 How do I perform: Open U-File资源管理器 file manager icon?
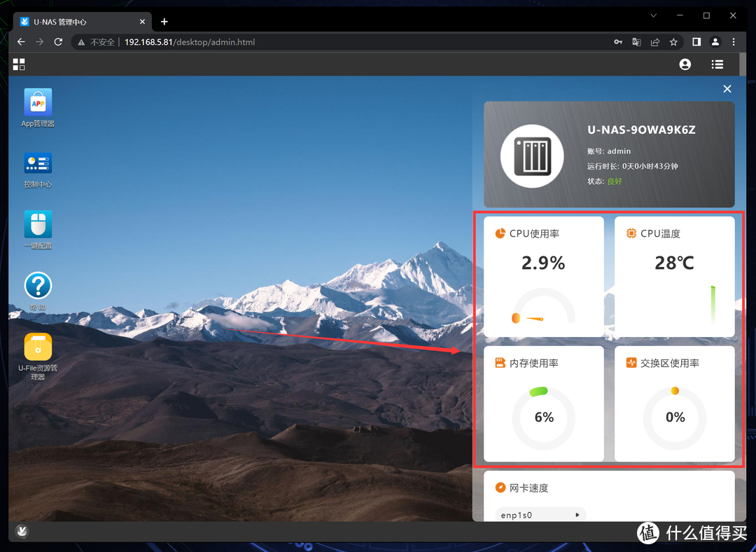click(x=38, y=347)
